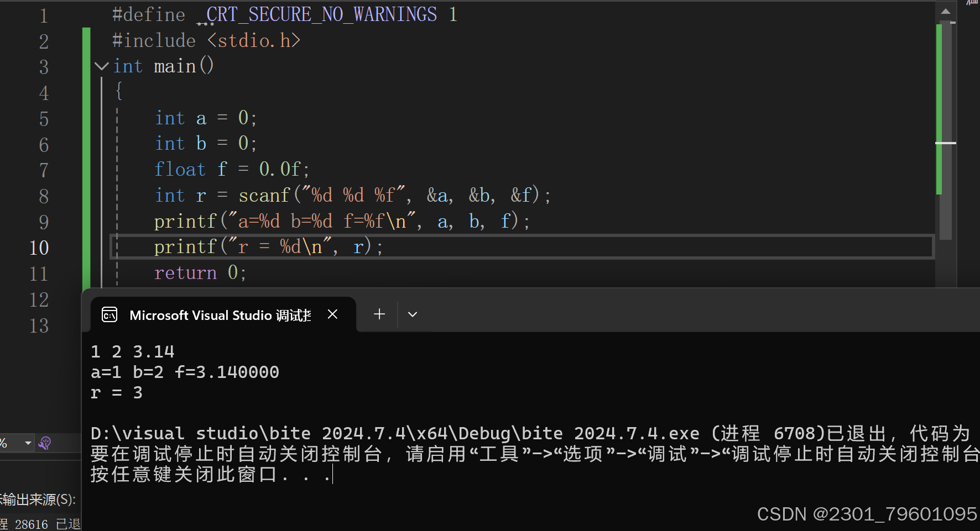Click console input line '1 2 3.14'
Viewport: 980px width, 531px height.
pyautogui.click(x=133, y=351)
